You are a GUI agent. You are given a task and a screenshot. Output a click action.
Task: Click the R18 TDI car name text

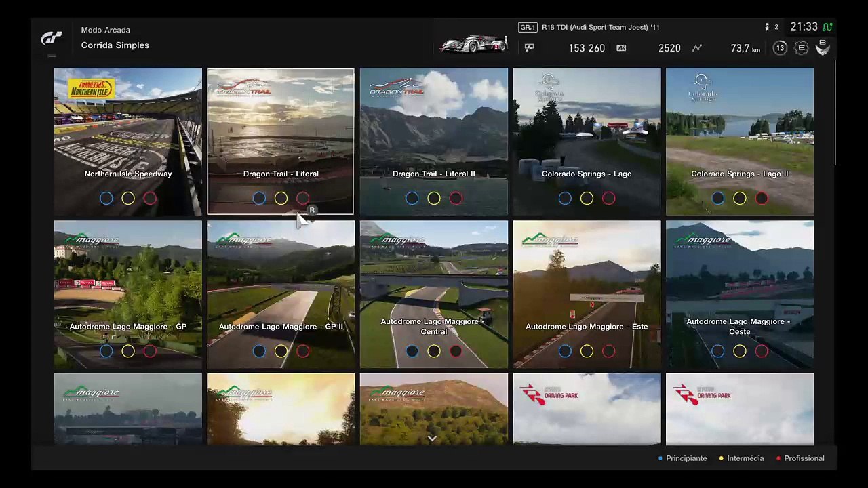[600, 27]
